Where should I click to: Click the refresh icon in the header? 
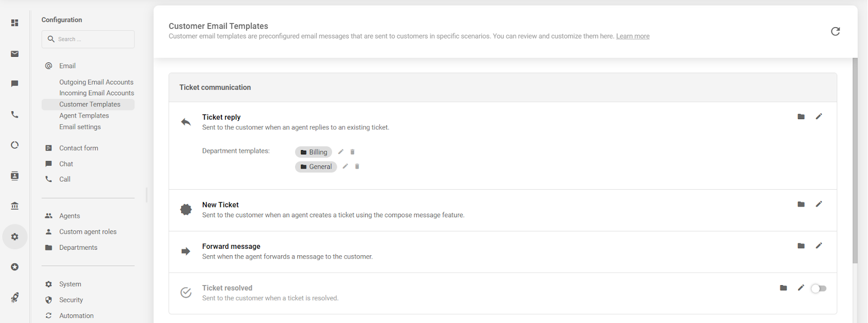click(835, 31)
